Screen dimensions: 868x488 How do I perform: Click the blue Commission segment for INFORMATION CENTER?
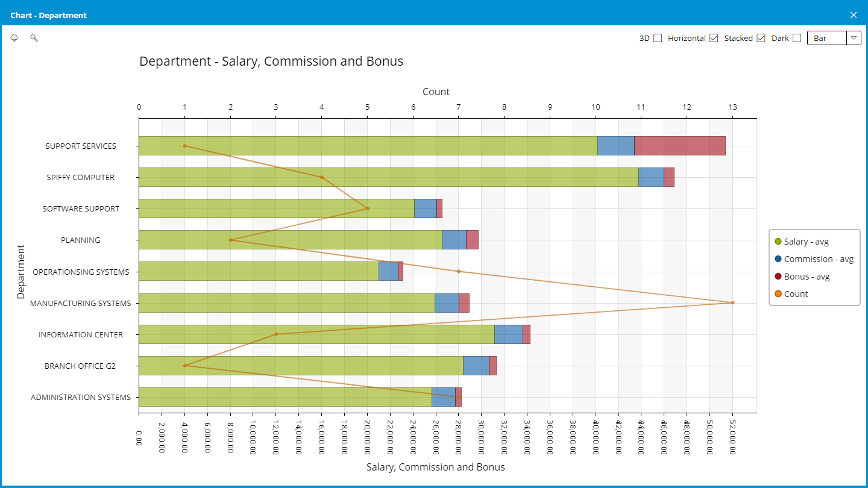508,334
